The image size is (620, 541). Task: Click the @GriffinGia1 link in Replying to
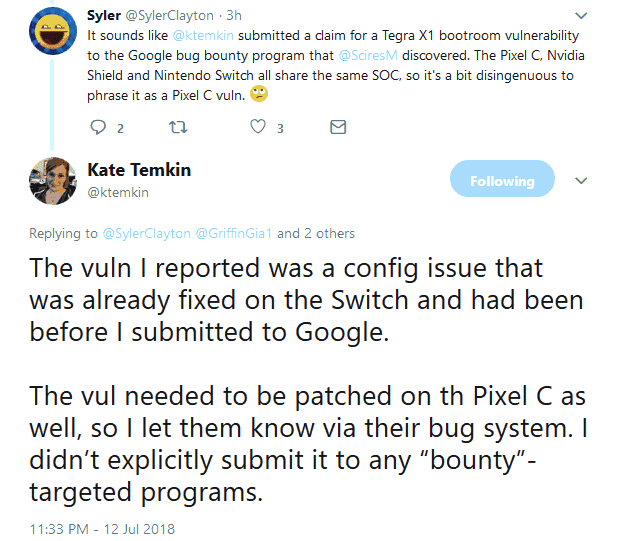[x=234, y=233]
